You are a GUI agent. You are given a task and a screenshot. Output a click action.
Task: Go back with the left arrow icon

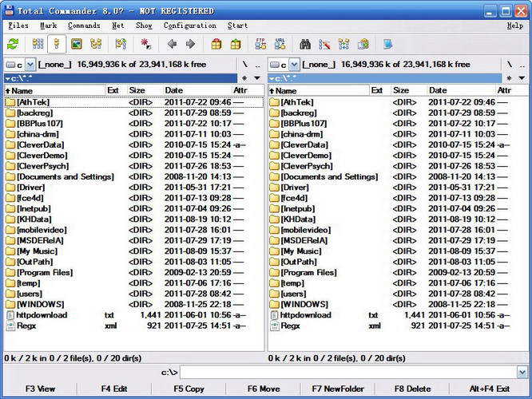[172, 44]
